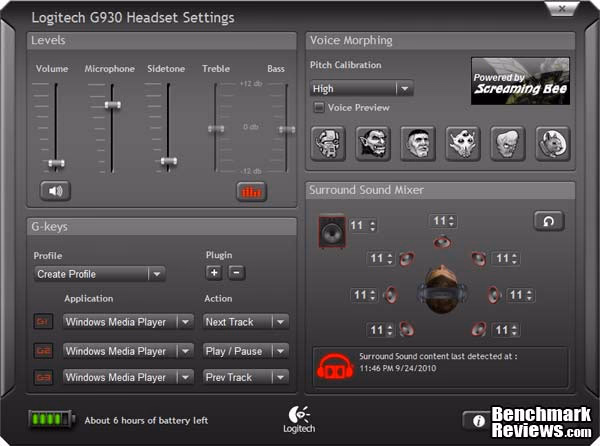Screen dimensions: 600x446
Task: Adjust front left level stepper arrows
Action: coord(390,259)
